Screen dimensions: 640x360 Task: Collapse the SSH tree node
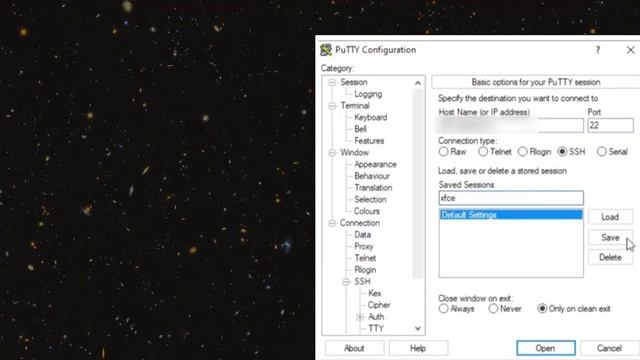[x=346, y=282]
